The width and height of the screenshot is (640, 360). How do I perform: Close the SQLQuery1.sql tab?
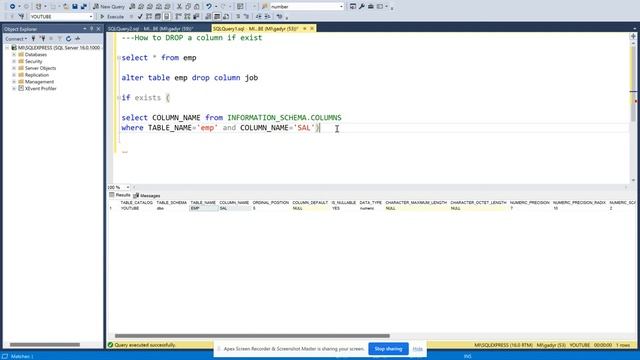[x=312, y=29]
